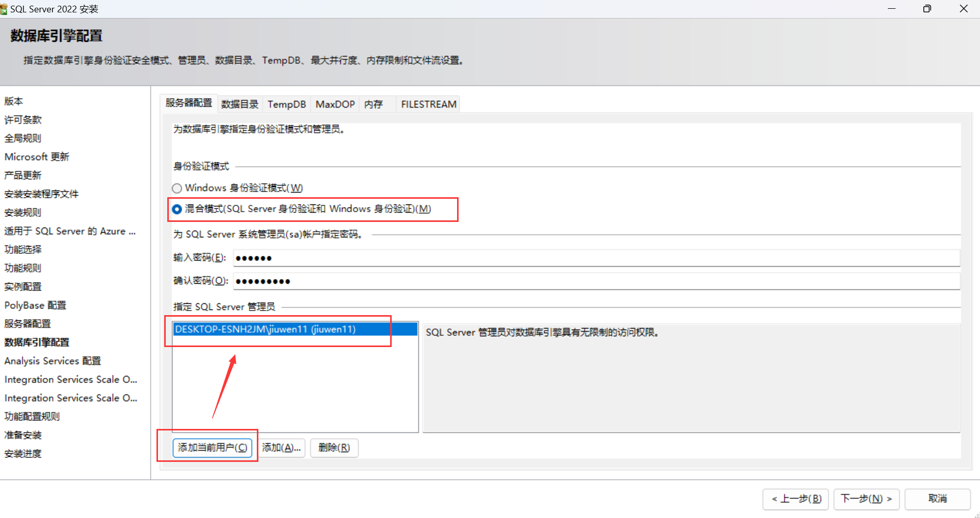The width and height of the screenshot is (980, 518).
Task: Close the SQL Server 2022 setup window
Action: coord(964,9)
